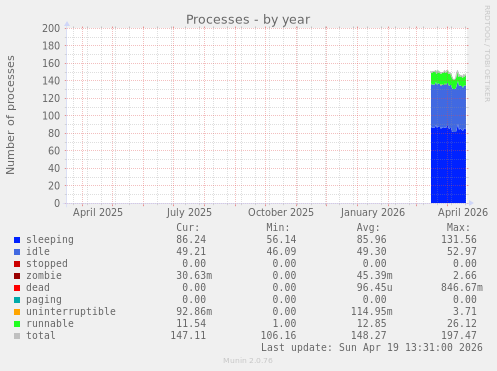The image size is (497, 371).
Task: Click the idle legend color swatch
Action: (x=17, y=252)
